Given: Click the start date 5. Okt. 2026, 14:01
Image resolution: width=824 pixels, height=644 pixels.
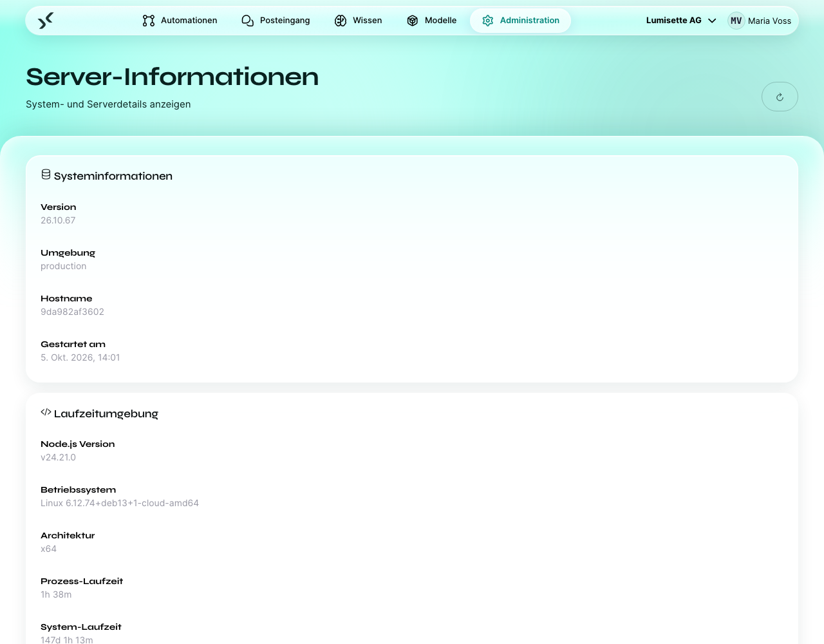Looking at the screenshot, I should tap(80, 357).
